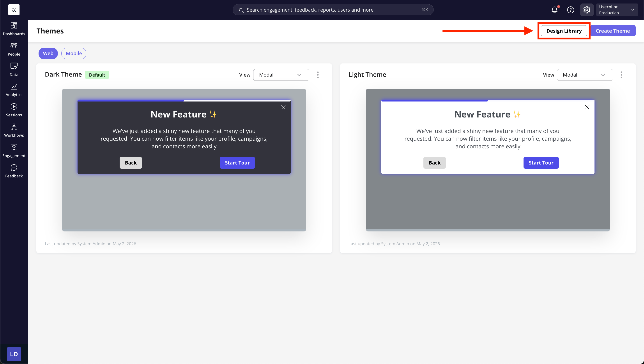Click the Light Theme title
This screenshot has height=364, width=644.
pos(367,75)
